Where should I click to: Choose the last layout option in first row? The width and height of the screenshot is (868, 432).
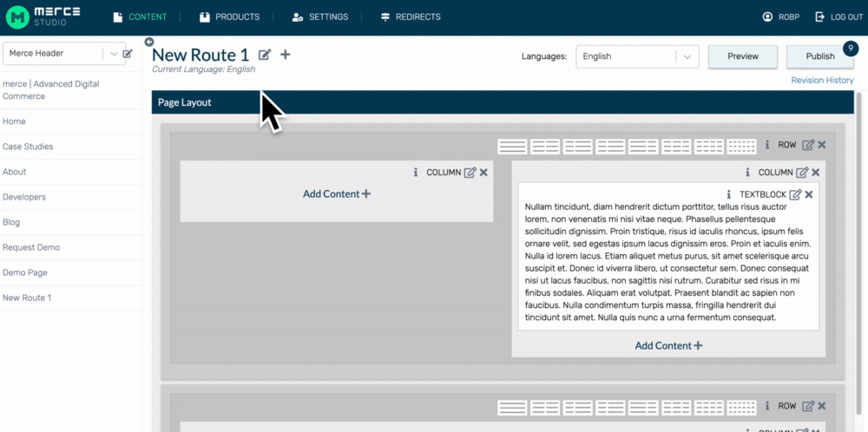tap(741, 146)
